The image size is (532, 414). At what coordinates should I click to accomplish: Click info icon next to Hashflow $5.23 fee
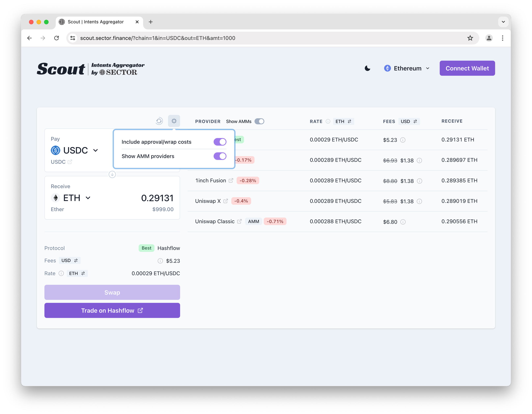[403, 140]
